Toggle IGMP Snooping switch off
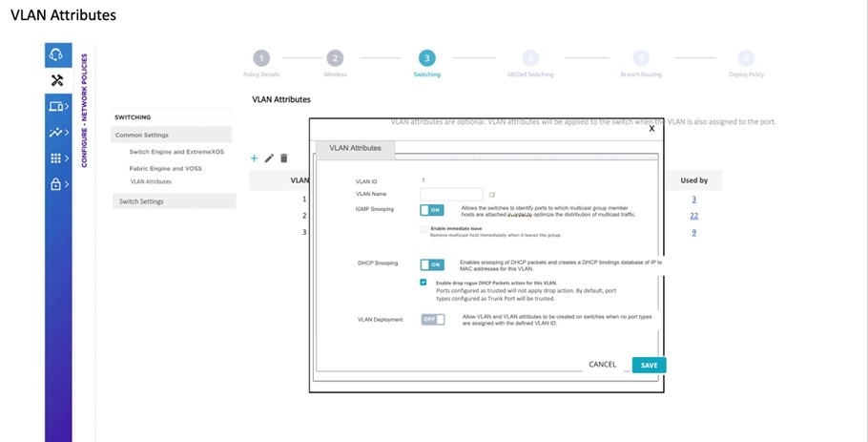Viewport: 868px width, 442px height. point(431,210)
